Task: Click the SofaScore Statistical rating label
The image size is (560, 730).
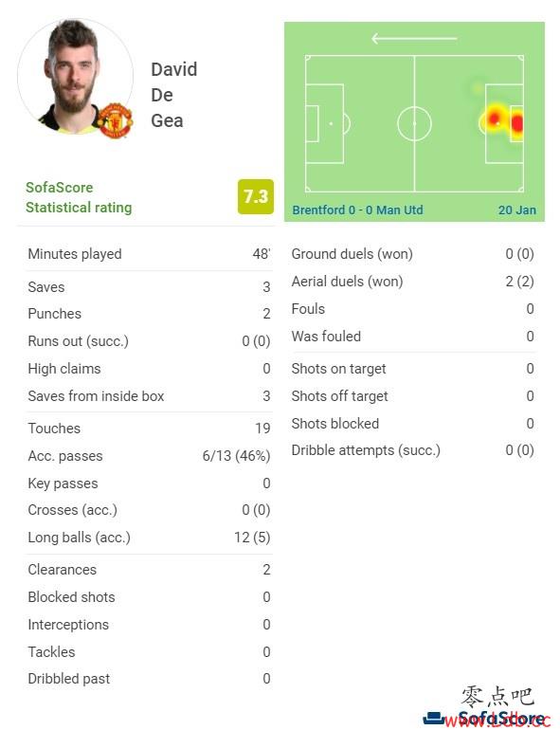Action: click(x=79, y=197)
